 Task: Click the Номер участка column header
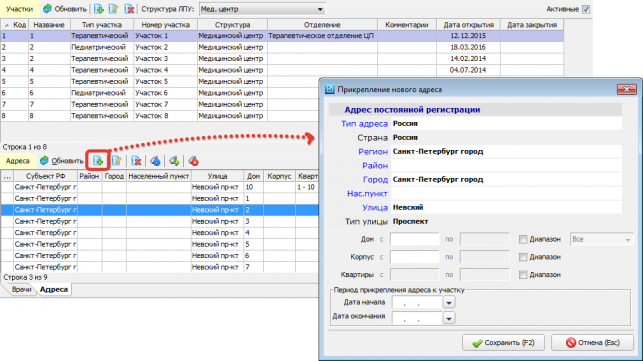pyautogui.click(x=166, y=25)
